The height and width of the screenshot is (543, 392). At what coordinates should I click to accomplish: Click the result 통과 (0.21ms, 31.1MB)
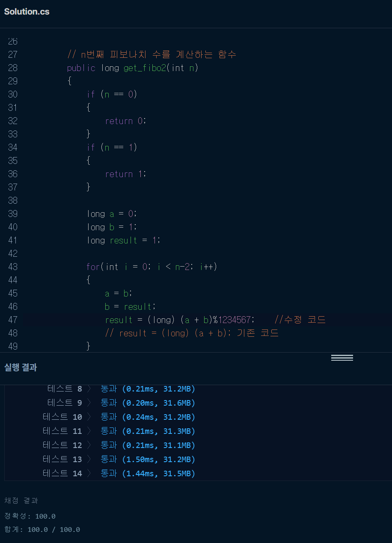click(148, 445)
